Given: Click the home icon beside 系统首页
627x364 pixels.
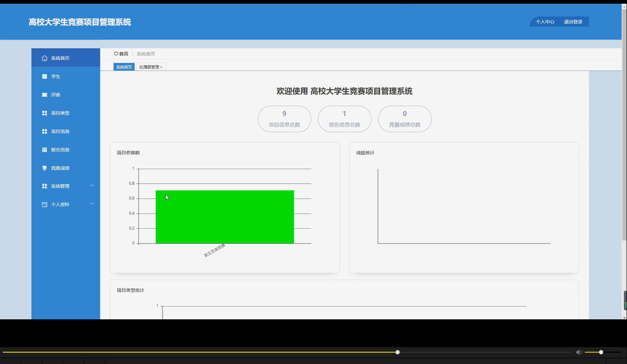Looking at the screenshot, I should 44,58.
